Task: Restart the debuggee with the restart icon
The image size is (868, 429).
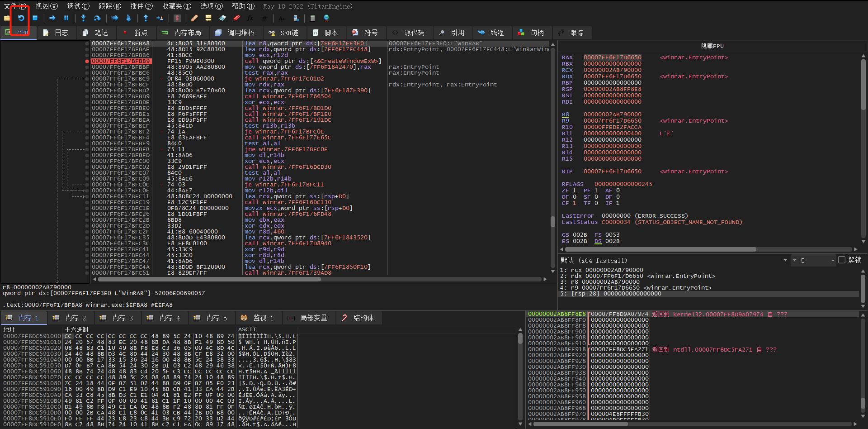Action: point(21,18)
